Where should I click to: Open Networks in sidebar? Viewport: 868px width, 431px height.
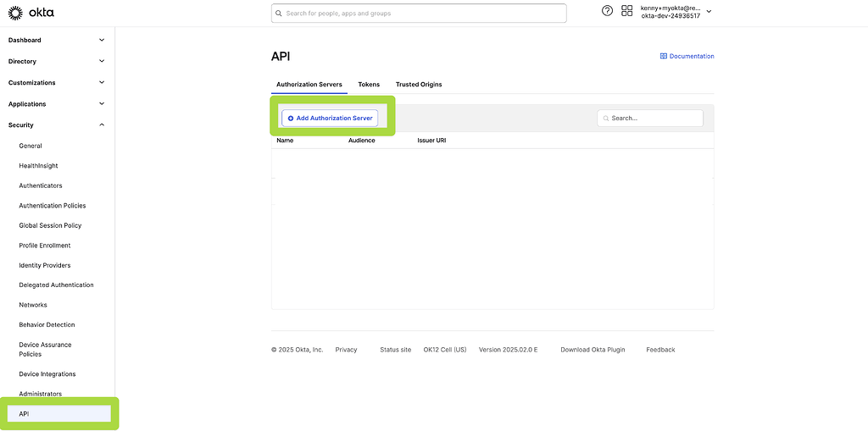(x=33, y=305)
